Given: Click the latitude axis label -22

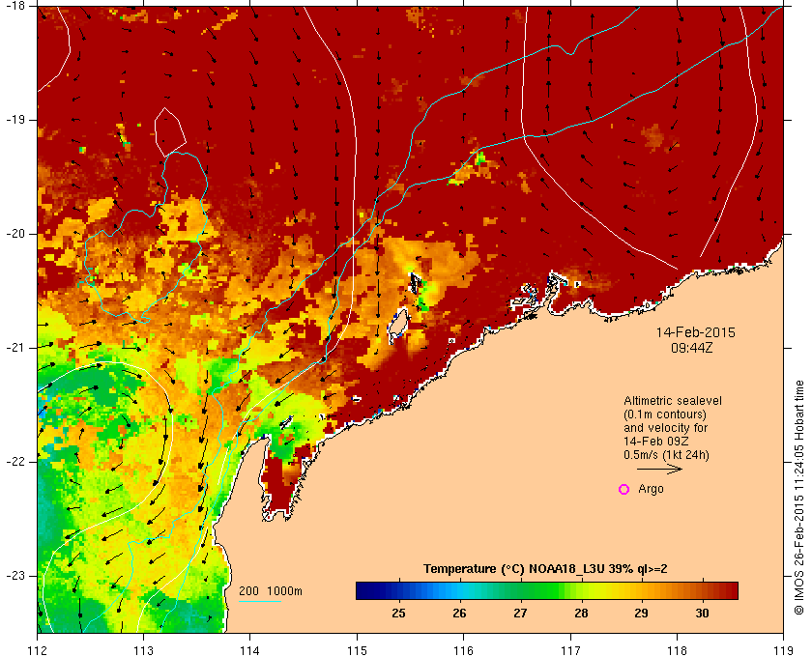Looking at the screenshot, I should [x=14, y=461].
